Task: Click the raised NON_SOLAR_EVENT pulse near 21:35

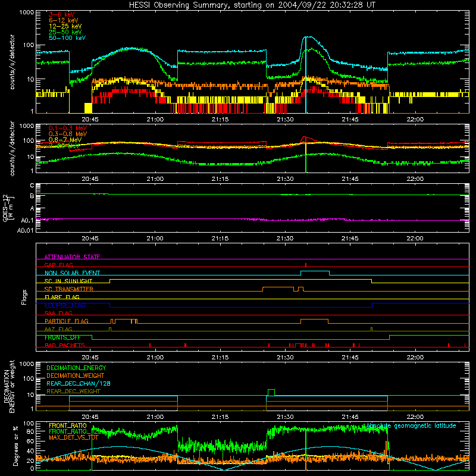Action: coord(315,273)
